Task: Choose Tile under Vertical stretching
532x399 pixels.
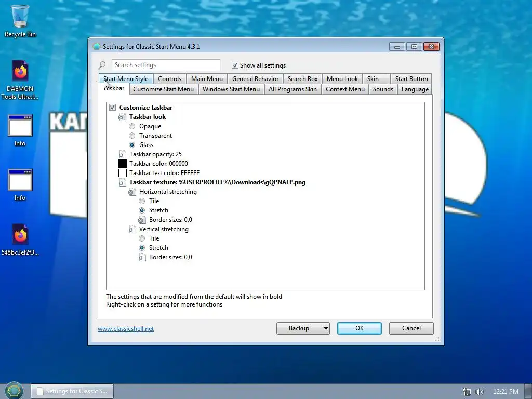Action: pyautogui.click(x=142, y=238)
